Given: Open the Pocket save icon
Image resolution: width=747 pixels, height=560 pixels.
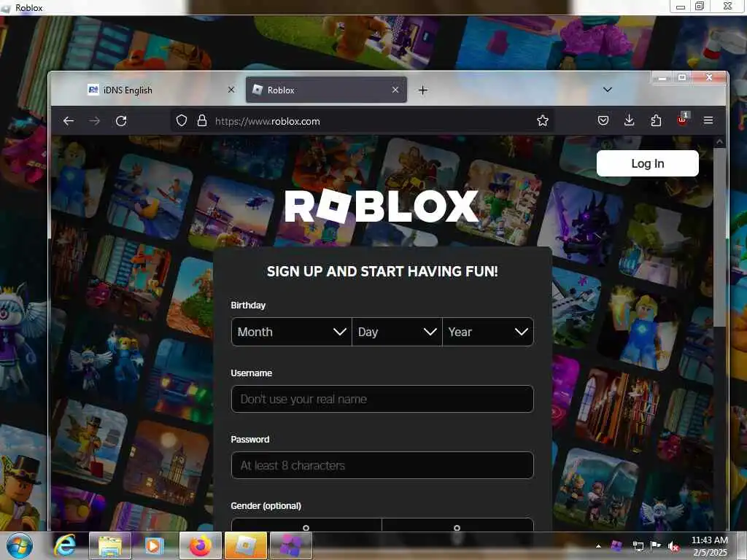Looking at the screenshot, I should pyautogui.click(x=603, y=120).
